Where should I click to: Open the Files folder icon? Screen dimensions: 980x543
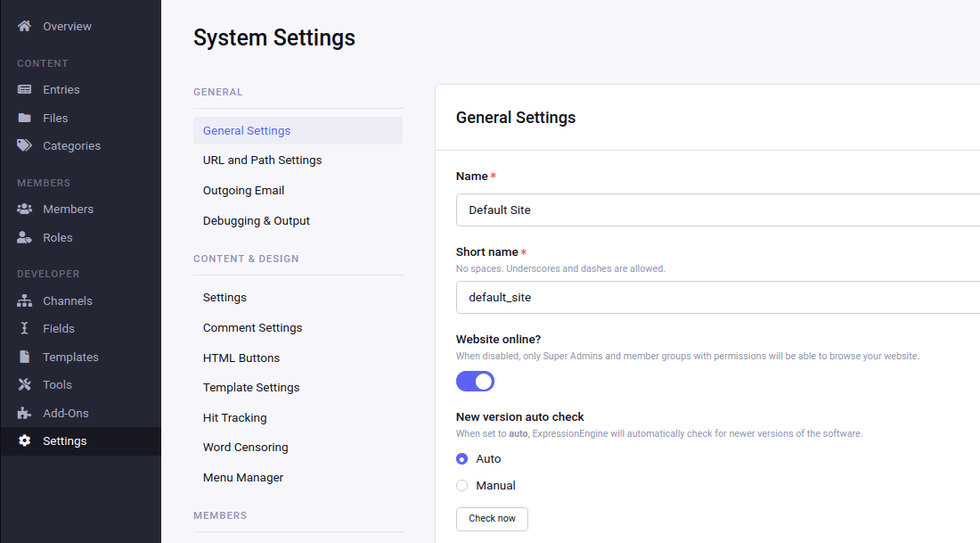(24, 117)
